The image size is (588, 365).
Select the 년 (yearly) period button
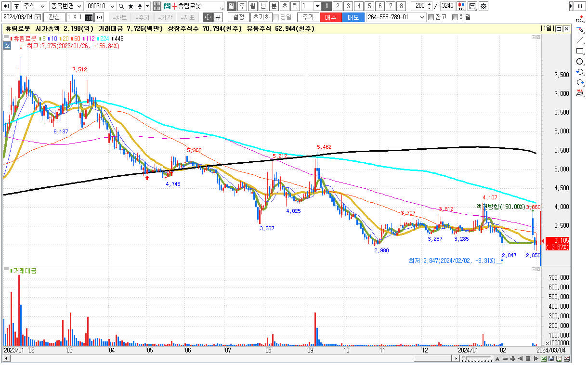pyautogui.click(x=263, y=6)
